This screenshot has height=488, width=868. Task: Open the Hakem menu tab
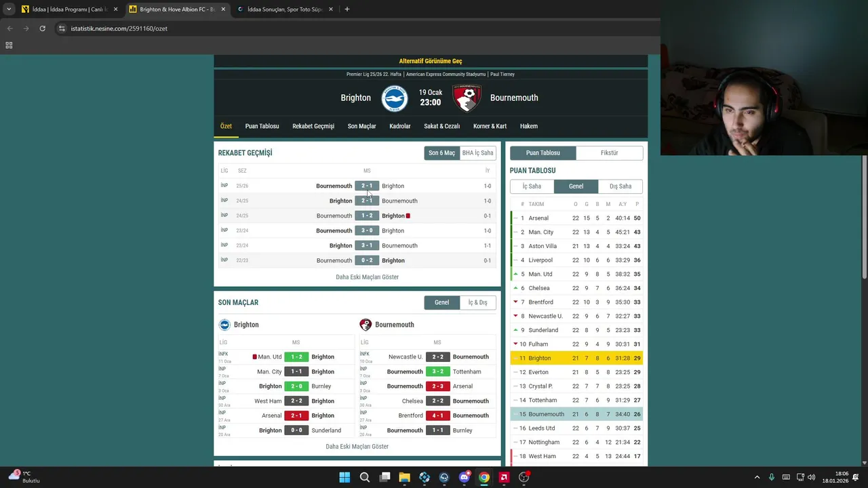528,126
